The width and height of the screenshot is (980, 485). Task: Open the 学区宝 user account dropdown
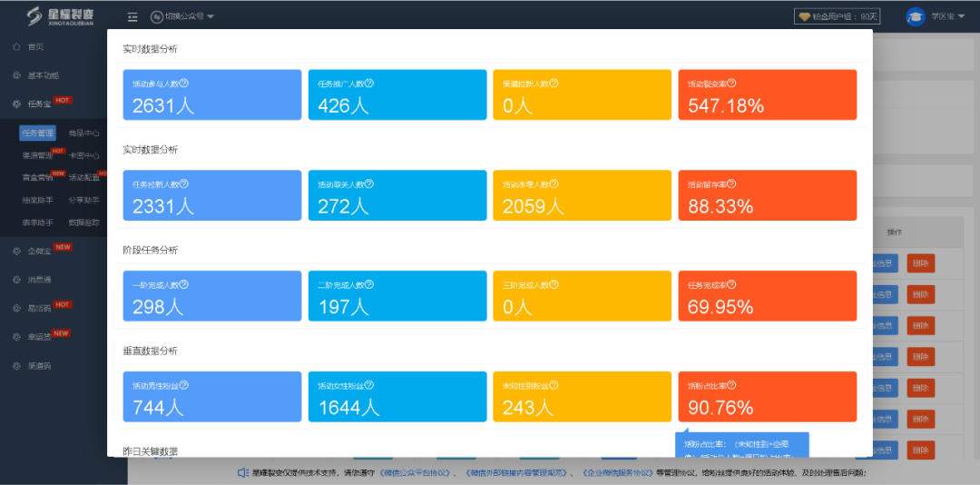948,16
